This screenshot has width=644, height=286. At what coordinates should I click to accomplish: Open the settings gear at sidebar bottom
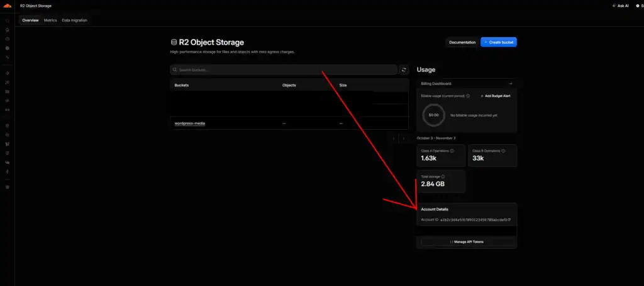point(8,187)
